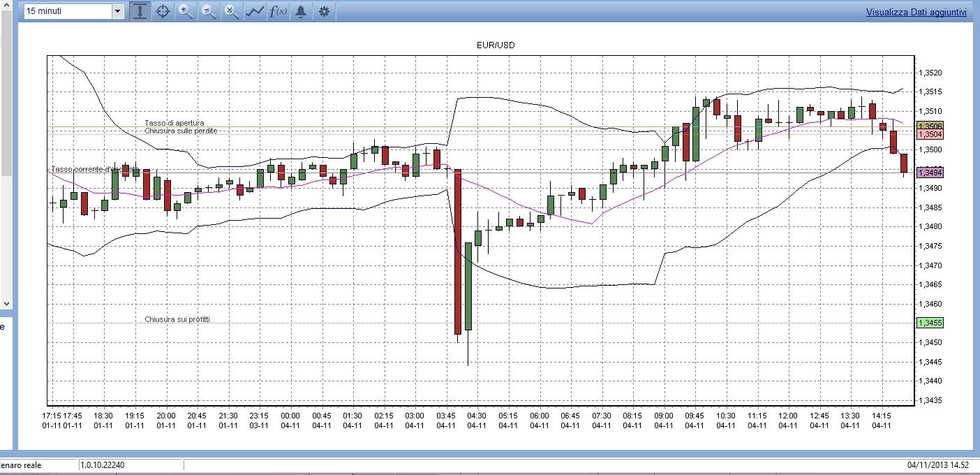This screenshot has width=980, height=475.
Task: Click the EUR/USD chart title
Action: point(496,45)
